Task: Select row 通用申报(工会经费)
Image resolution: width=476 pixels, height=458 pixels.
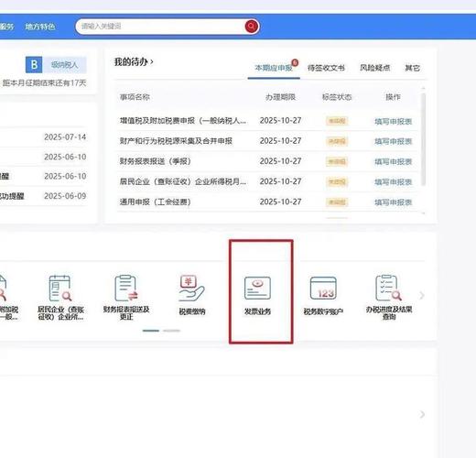Action: [266, 202]
